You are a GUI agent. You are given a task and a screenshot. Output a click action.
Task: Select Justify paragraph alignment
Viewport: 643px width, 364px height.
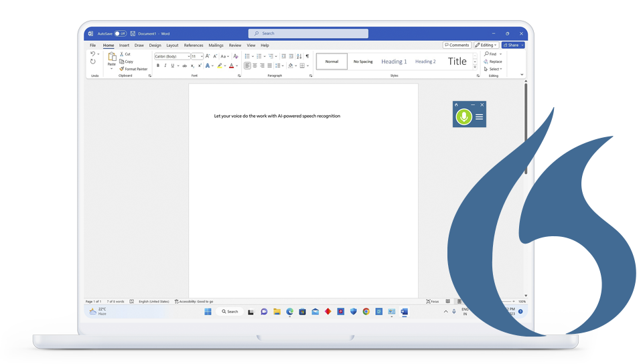tap(269, 66)
